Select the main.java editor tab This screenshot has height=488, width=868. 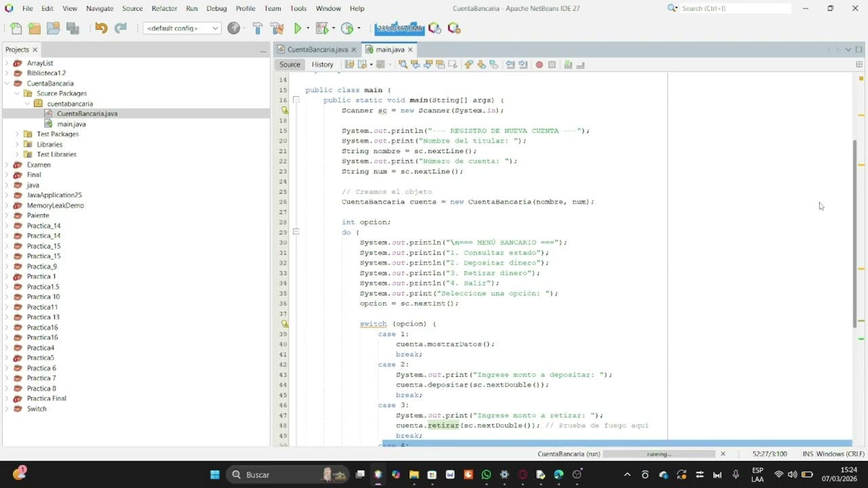390,49
